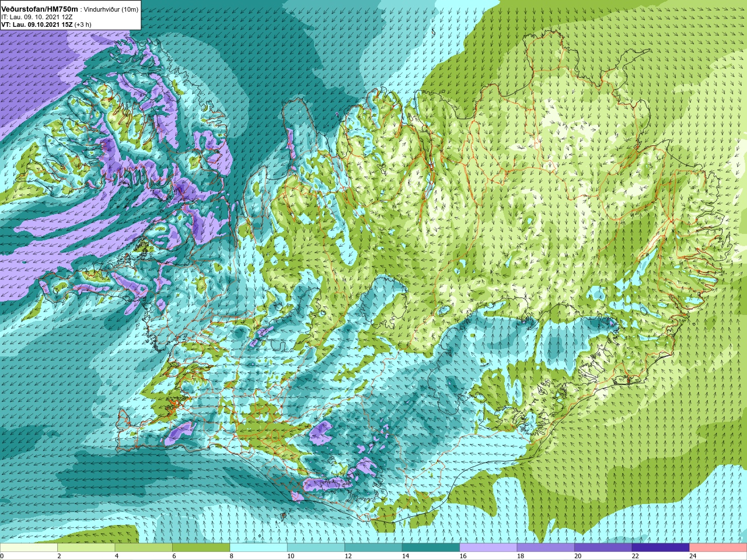Click the Veðurstofan/HM750m title text
The height and width of the screenshot is (560, 747).
tap(40, 9)
